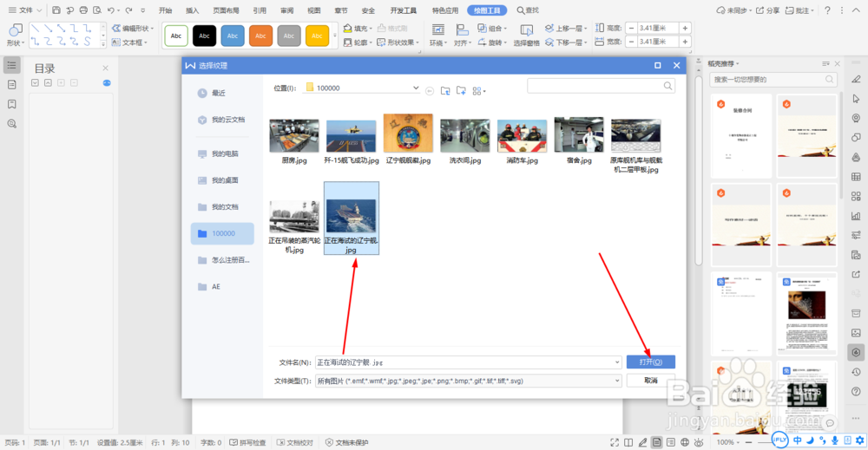Switch to web layout globe icon
This screenshot has height=450, width=868.
pos(685,442)
